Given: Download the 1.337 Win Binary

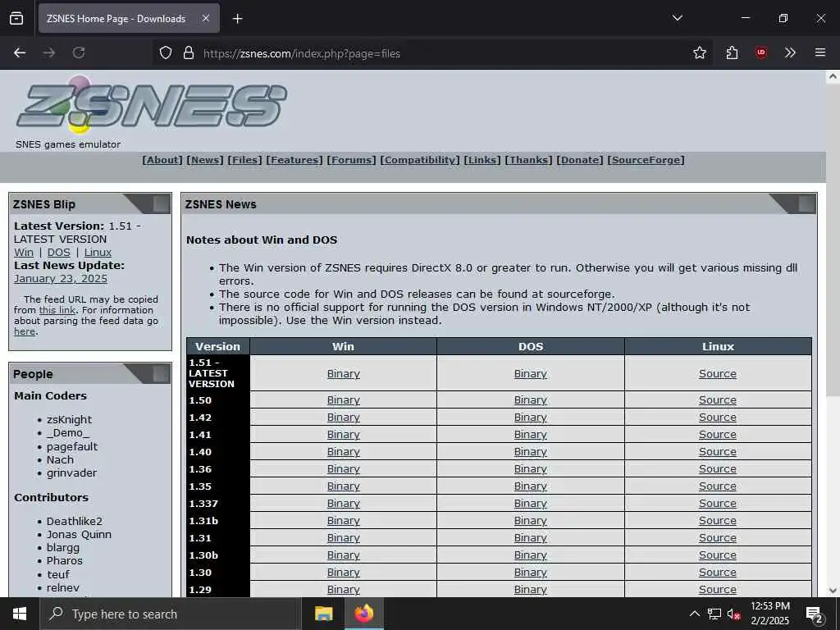Looking at the screenshot, I should pyautogui.click(x=344, y=503).
